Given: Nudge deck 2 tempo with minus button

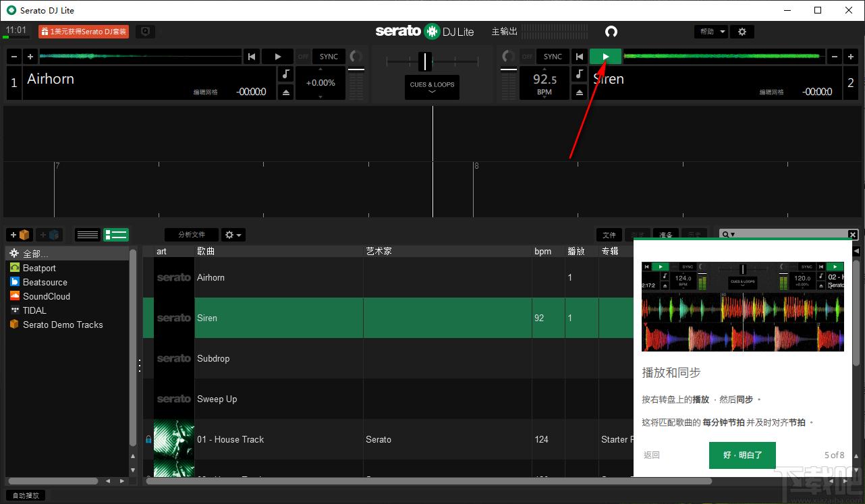Looking at the screenshot, I should coord(834,57).
